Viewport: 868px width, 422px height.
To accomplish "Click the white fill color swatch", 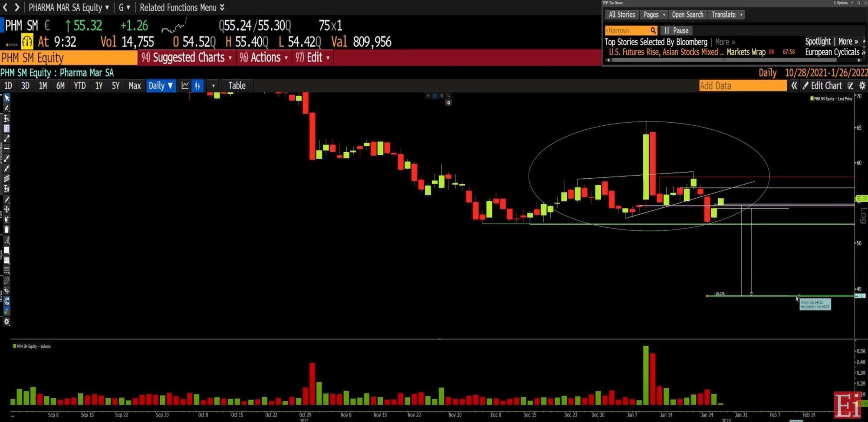I will pos(7,250).
